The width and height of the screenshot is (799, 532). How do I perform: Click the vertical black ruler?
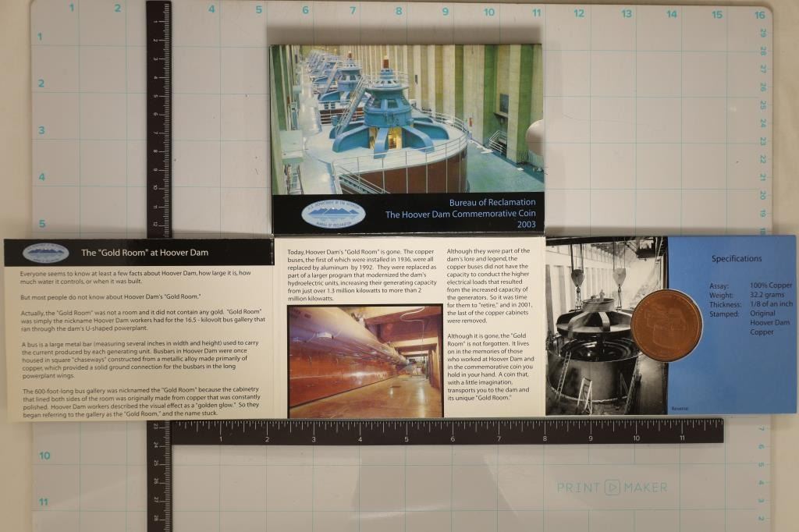coord(158,117)
